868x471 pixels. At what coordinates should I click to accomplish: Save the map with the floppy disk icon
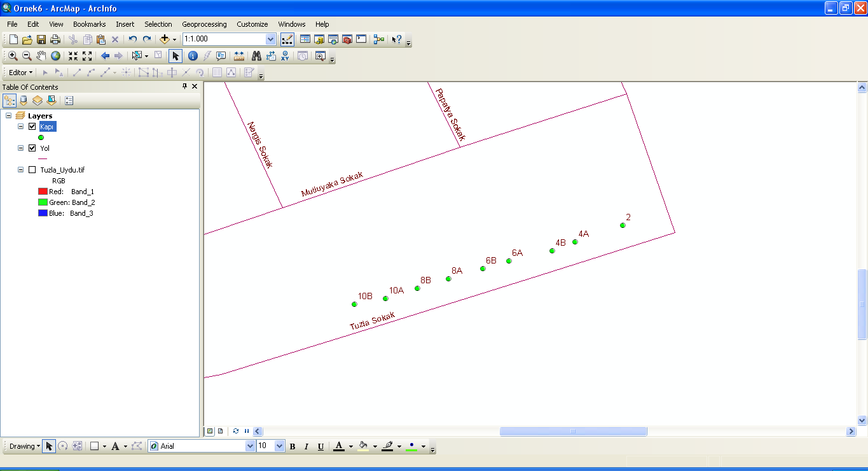[41, 39]
